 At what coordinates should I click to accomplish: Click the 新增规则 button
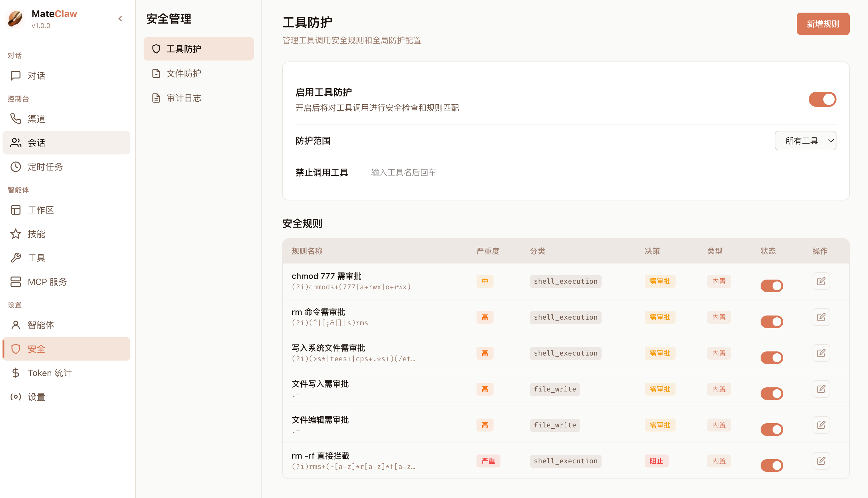point(823,24)
